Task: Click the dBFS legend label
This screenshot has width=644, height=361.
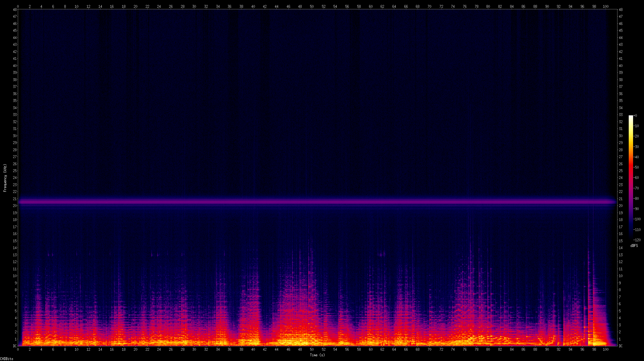Action: [x=634, y=246]
